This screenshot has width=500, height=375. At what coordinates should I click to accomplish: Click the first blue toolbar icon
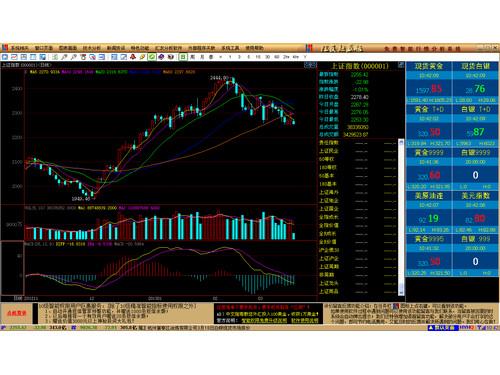[5, 57]
